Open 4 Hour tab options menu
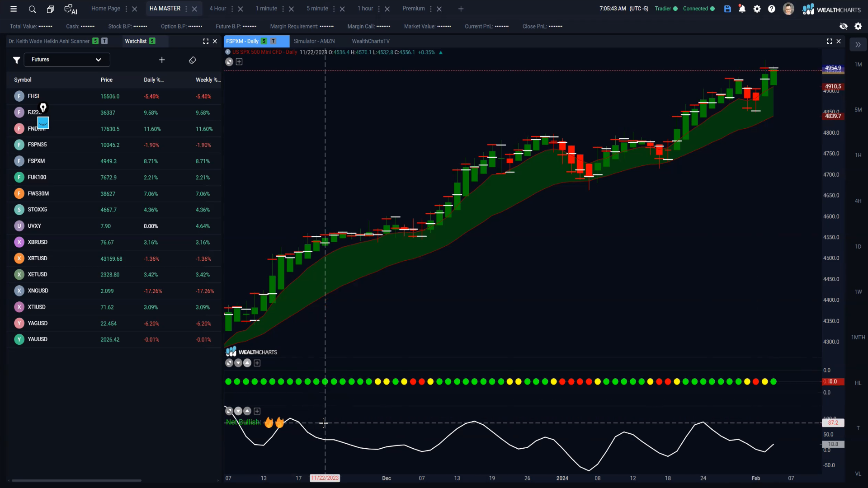This screenshot has height=488, width=868. tap(232, 9)
